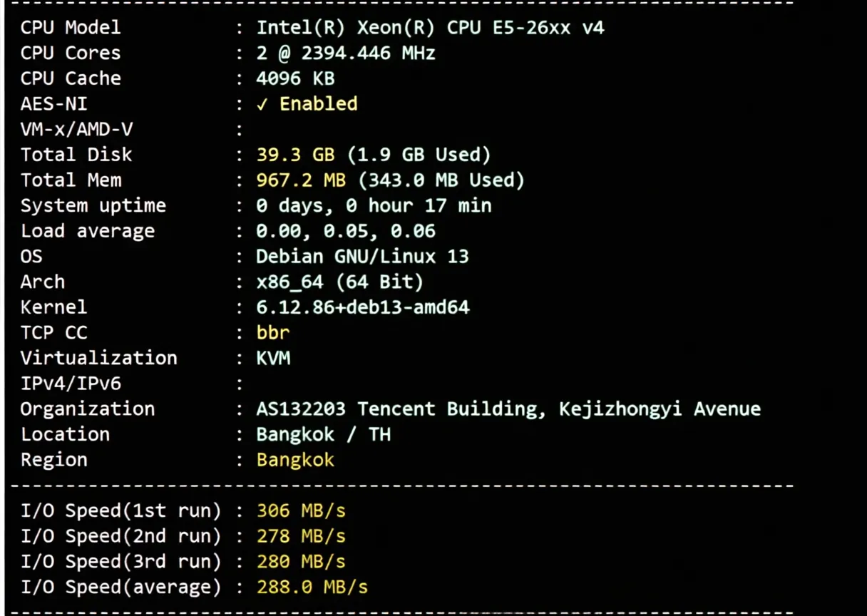This screenshot has width=867, height=616.
Task: Click the yellow Bangkok region value
Action: (295, 460)
